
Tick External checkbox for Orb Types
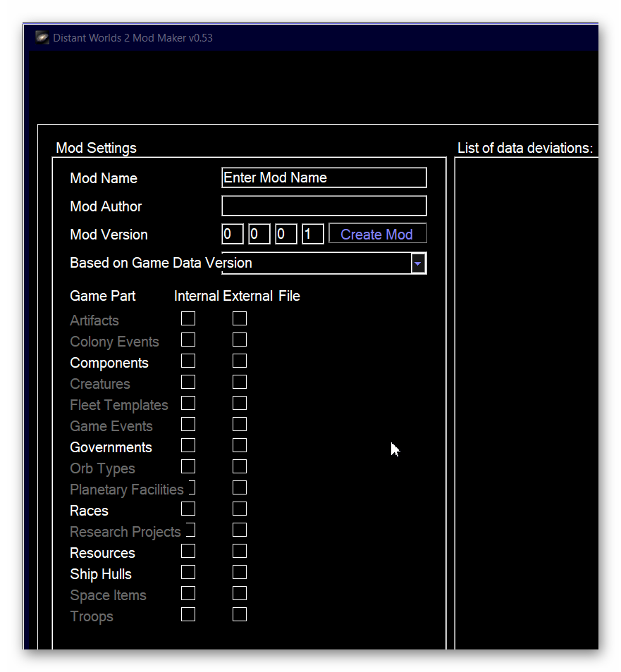pyautogui.click(x=240, y=466)
